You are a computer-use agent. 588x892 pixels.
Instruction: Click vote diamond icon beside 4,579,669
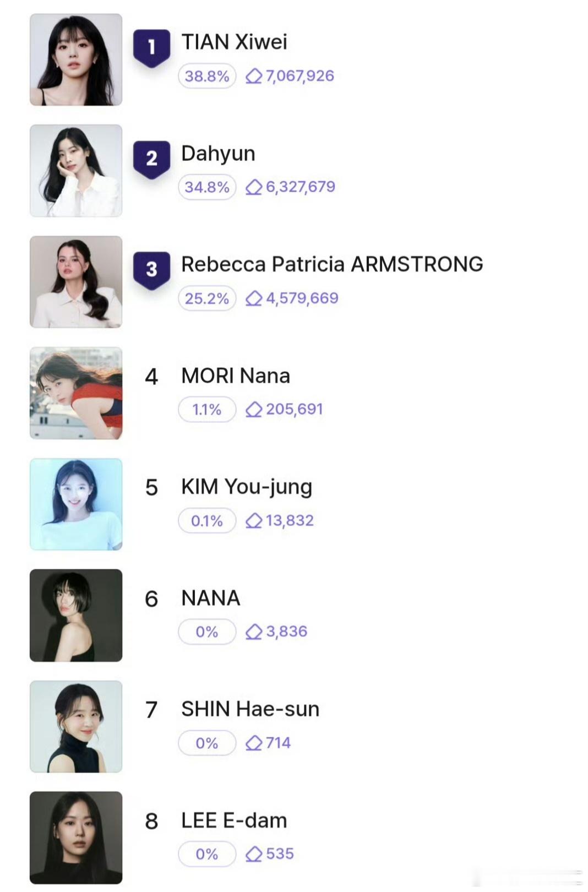[x=254, y=298]
